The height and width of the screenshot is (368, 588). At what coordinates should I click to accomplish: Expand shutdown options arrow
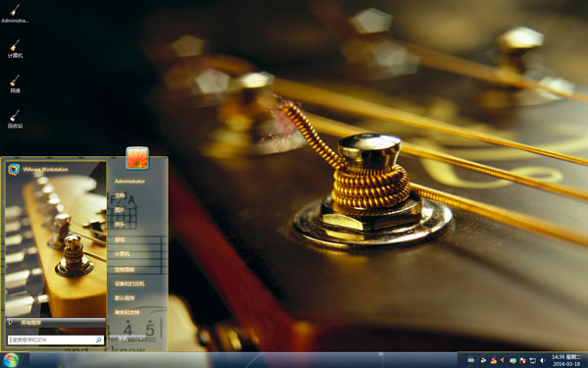(141, 340)
